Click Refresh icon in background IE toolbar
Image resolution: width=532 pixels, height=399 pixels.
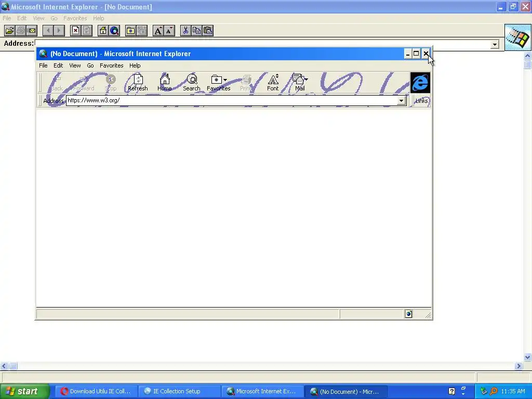87,31
